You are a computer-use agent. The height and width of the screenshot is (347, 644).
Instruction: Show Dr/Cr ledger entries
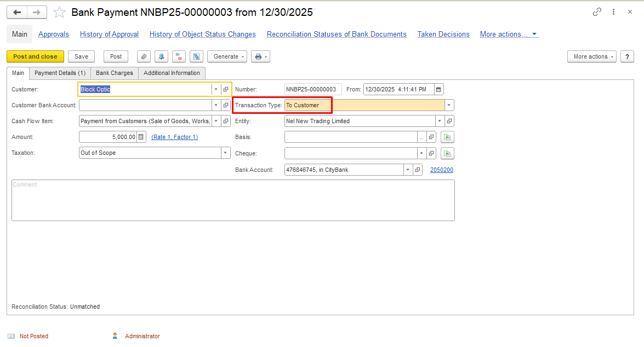tap(179, 56)
